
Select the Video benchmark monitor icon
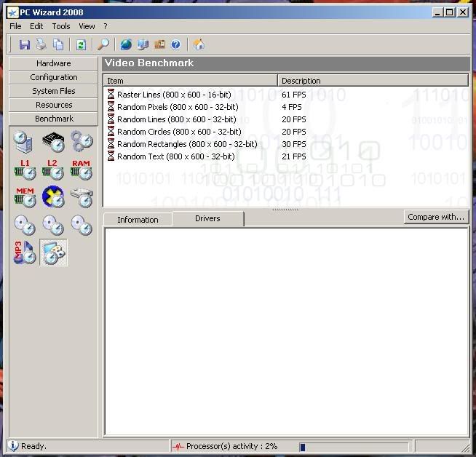pos(53,253)
